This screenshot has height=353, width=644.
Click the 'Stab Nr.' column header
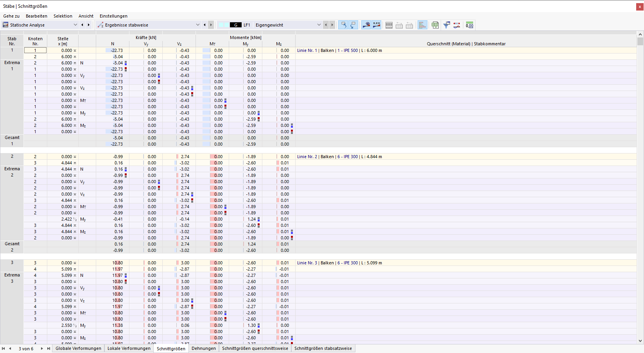tap(12, 41)
